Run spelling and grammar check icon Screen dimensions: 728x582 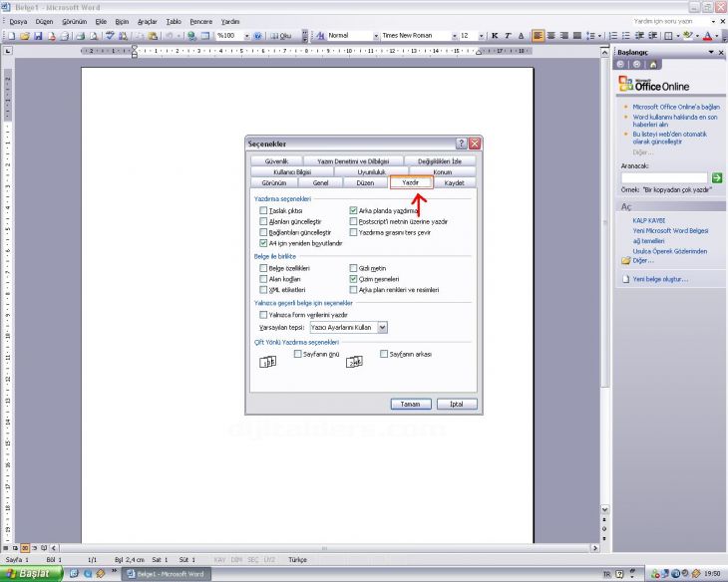[110, 36]
